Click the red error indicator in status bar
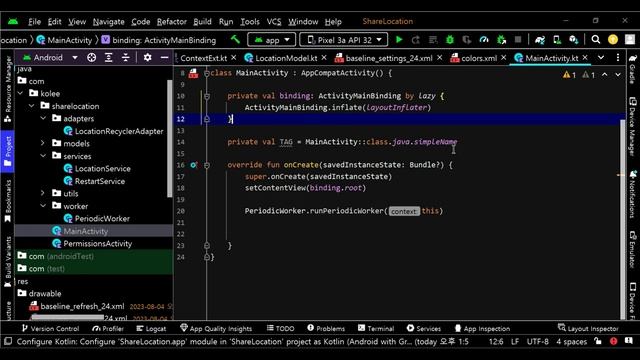 pos(613,341)
